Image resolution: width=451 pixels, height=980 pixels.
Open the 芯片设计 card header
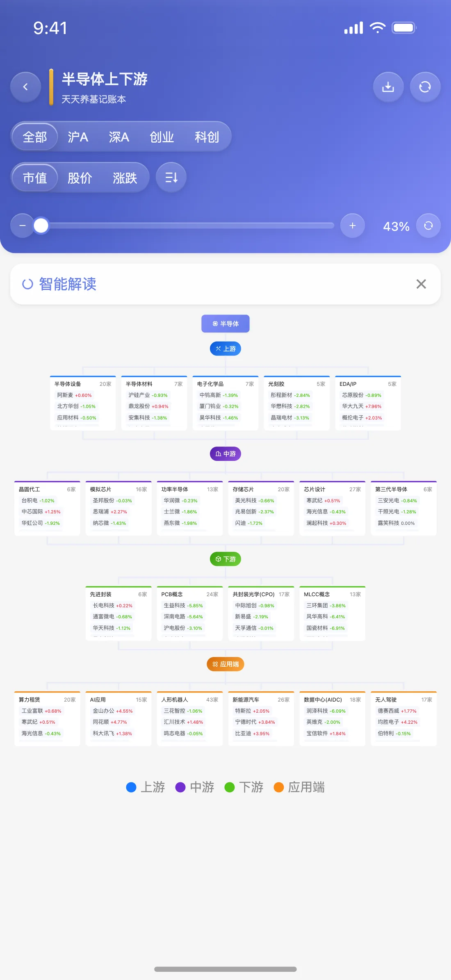coord(333,489)
